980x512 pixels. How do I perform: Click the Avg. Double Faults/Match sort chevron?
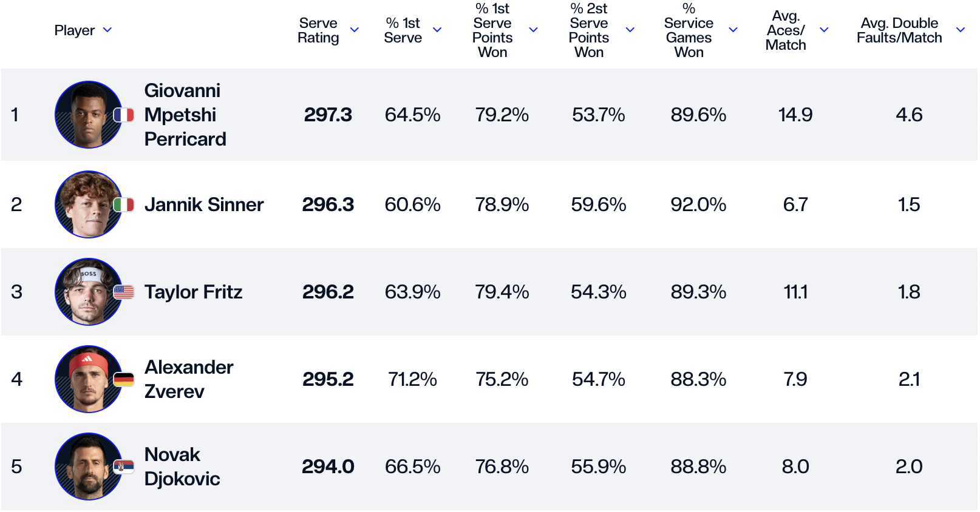click(961, 30)
